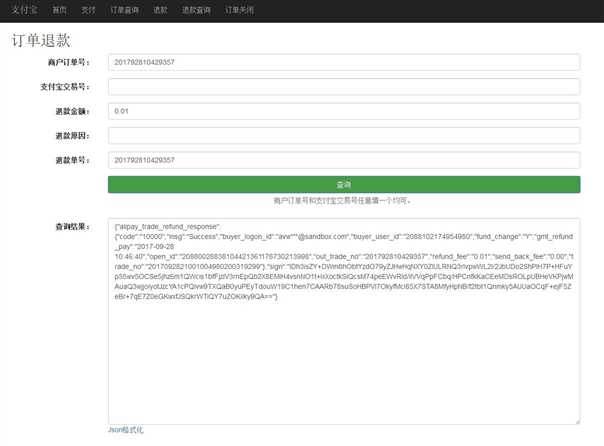Viewport: 604px width, 446px height.
Task: Click the hint text below the 查询 button
Action: (342, 200)
